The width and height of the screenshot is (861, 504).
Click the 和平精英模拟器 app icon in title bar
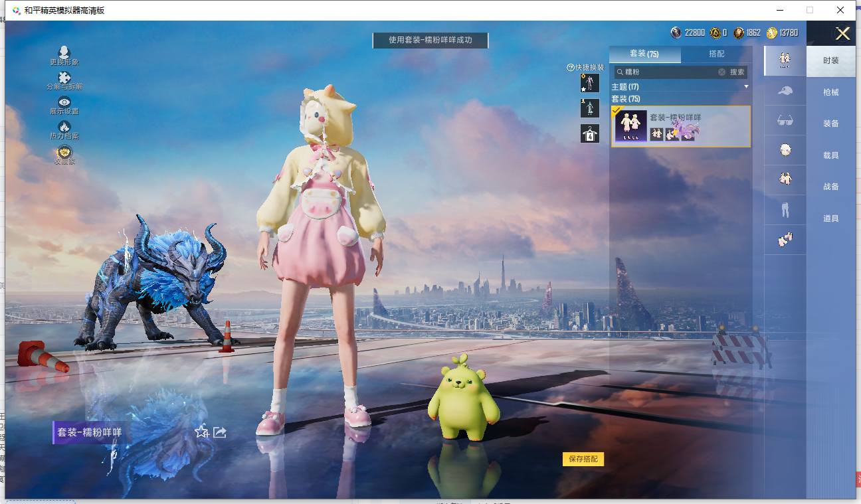pos(15,10)
